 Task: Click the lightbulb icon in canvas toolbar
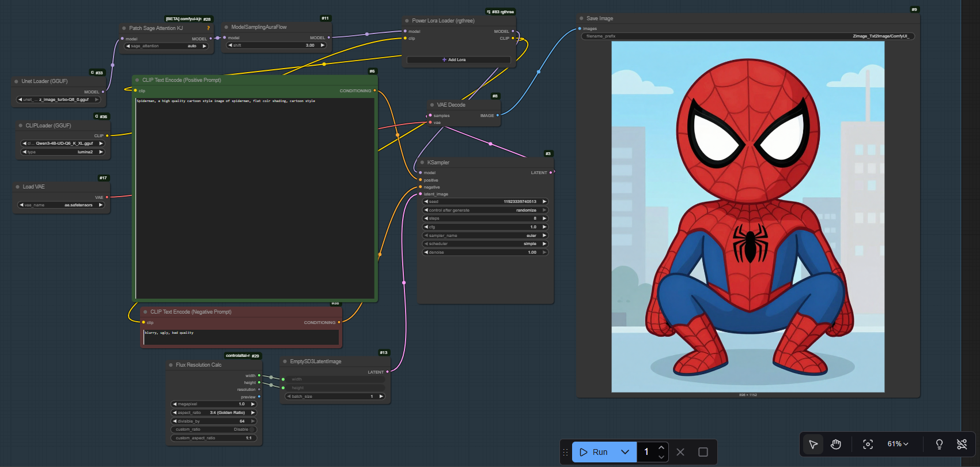pyautogui.click(x=939, y=444)
